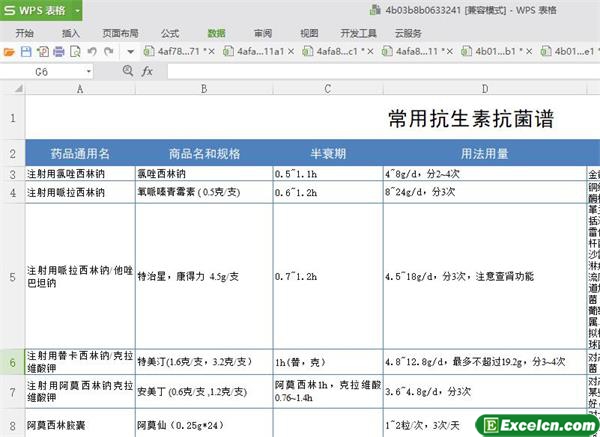600x437 pixels.
Task: Select the 数据 ribbon tab
Action: (216, 33)
